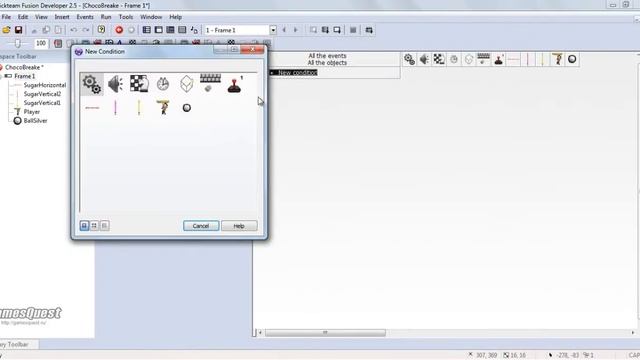Click the Save disk toolbar icon

coord(18,30)
